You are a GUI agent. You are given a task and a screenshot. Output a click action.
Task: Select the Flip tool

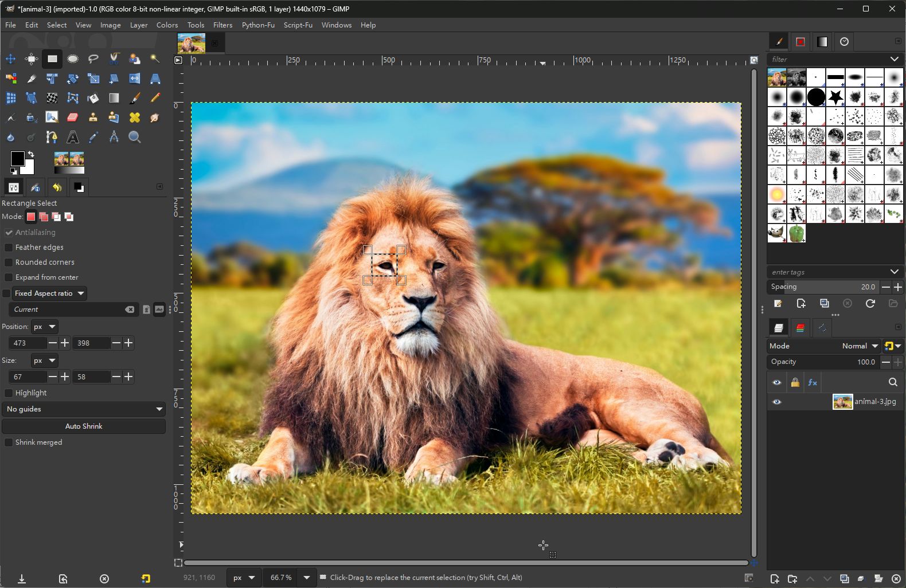coord(135,79)
